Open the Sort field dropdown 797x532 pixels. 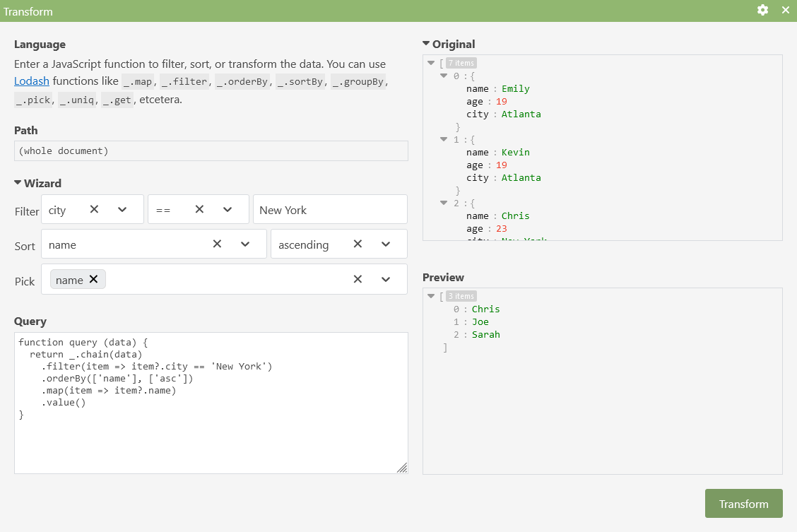245,244
